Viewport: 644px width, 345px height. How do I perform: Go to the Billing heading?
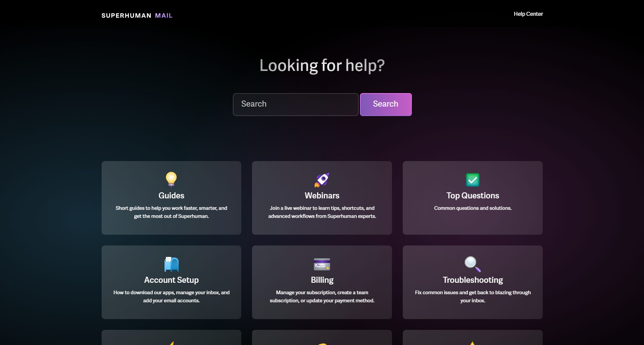click(322, 280)
